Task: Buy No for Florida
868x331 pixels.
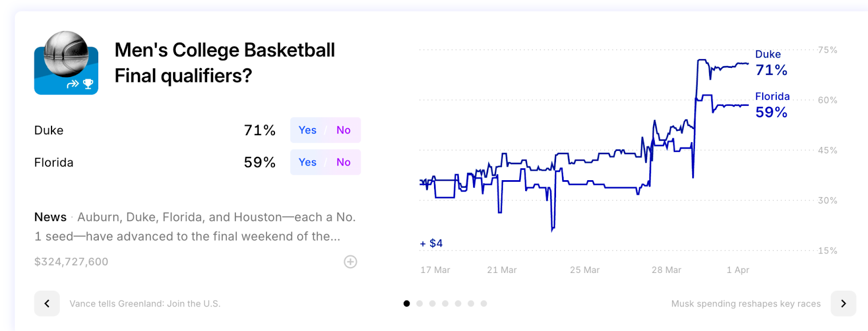Action: tap(343, 162)
